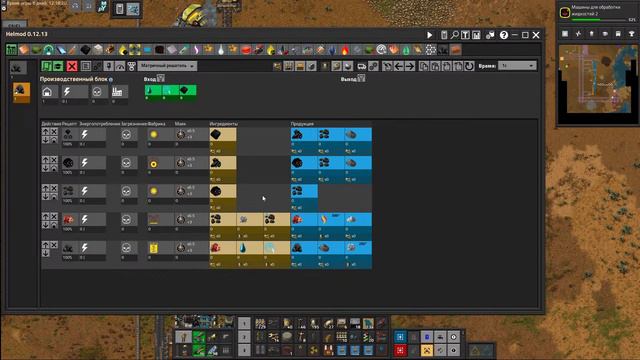Click the red X delete block button

pos(72,66)
